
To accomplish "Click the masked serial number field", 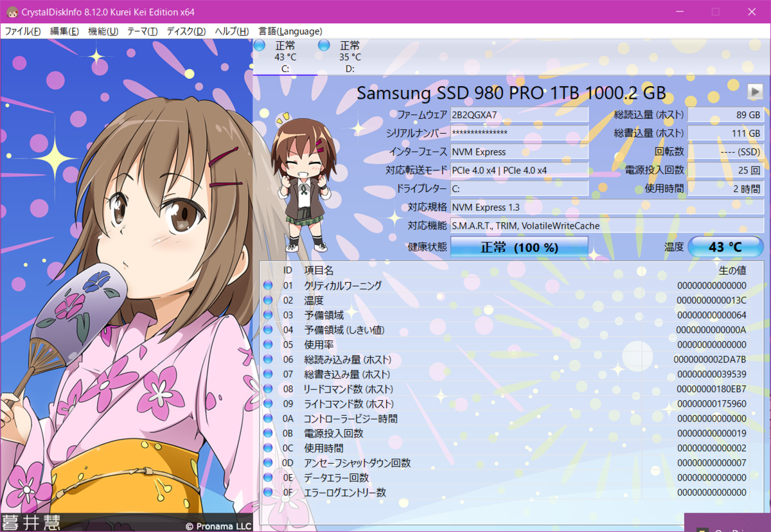I will (x=519, y=133).
